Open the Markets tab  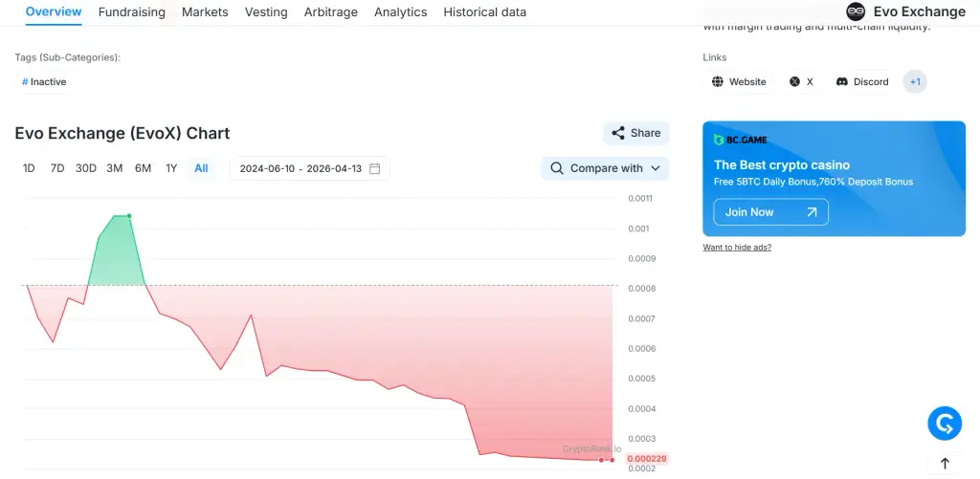point(205,11)
